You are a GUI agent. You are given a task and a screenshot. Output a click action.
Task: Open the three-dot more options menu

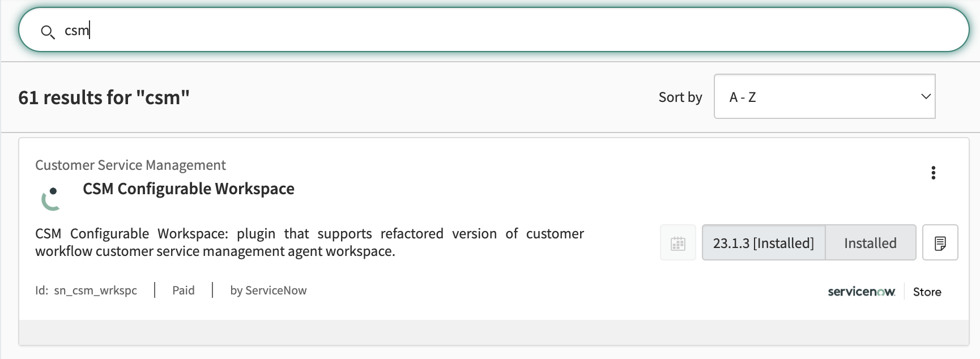(x=933, y=173)
